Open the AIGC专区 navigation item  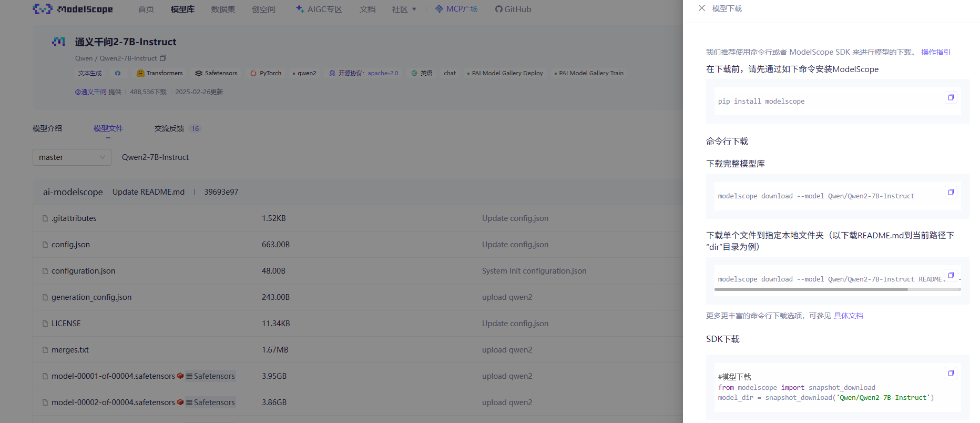coord(319,9)
